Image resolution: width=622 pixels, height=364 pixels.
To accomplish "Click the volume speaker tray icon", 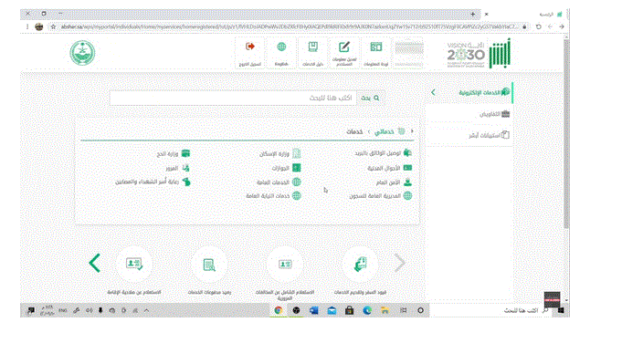I will point(90,310).
